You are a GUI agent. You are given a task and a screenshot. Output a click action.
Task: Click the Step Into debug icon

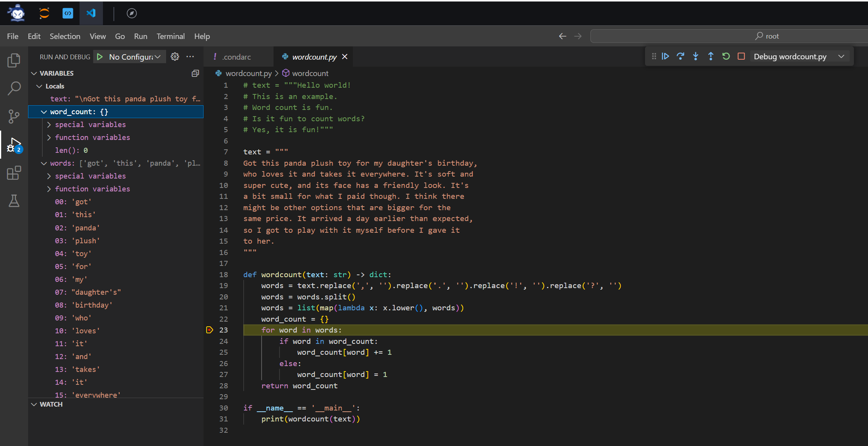point(696,57)
